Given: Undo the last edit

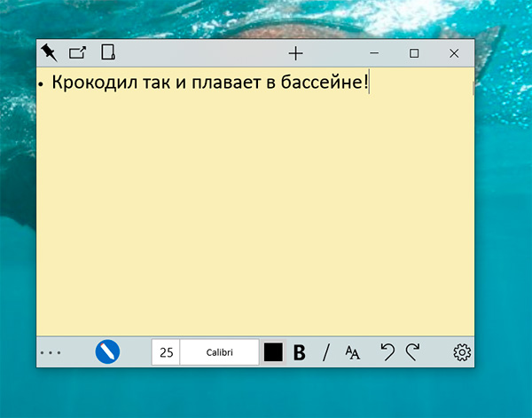Looking at the screenshot, I should point(387,352).
